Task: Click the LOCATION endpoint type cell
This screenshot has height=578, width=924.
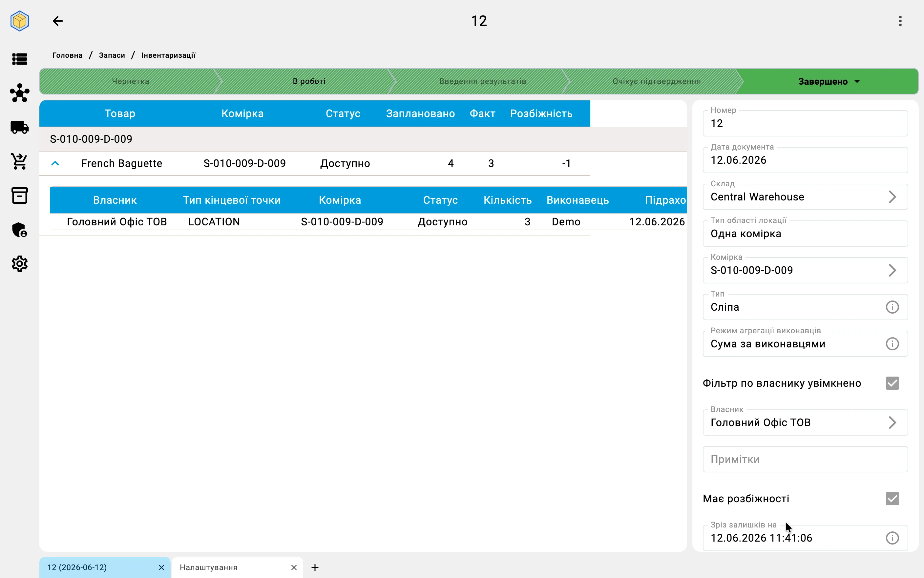Action: click(x=214, y=222)
